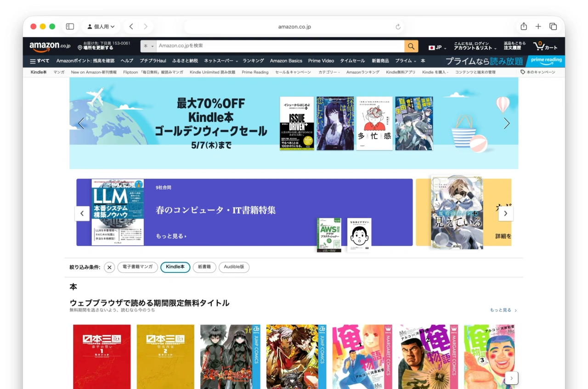This screenshot has height=389, width=588.
Task: Click the Safari share icon
Action: point(524,27)
